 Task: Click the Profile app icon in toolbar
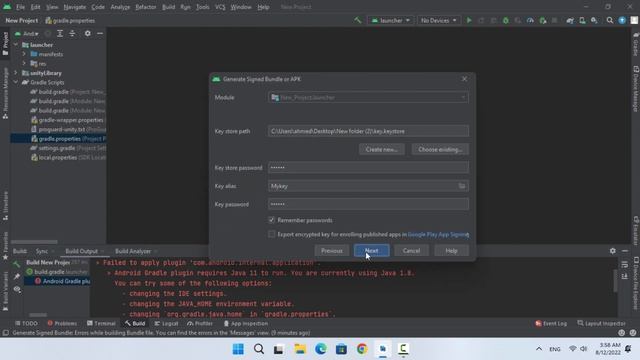click(x=530, y=20)
